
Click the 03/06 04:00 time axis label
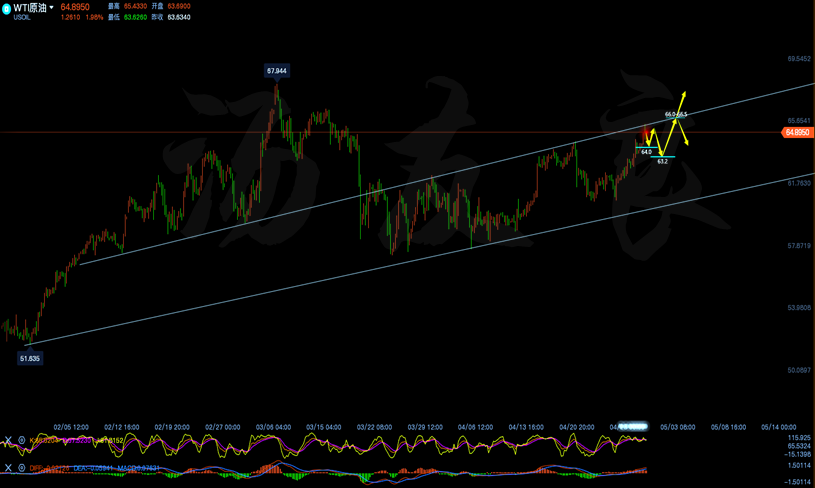click(273, 427)
